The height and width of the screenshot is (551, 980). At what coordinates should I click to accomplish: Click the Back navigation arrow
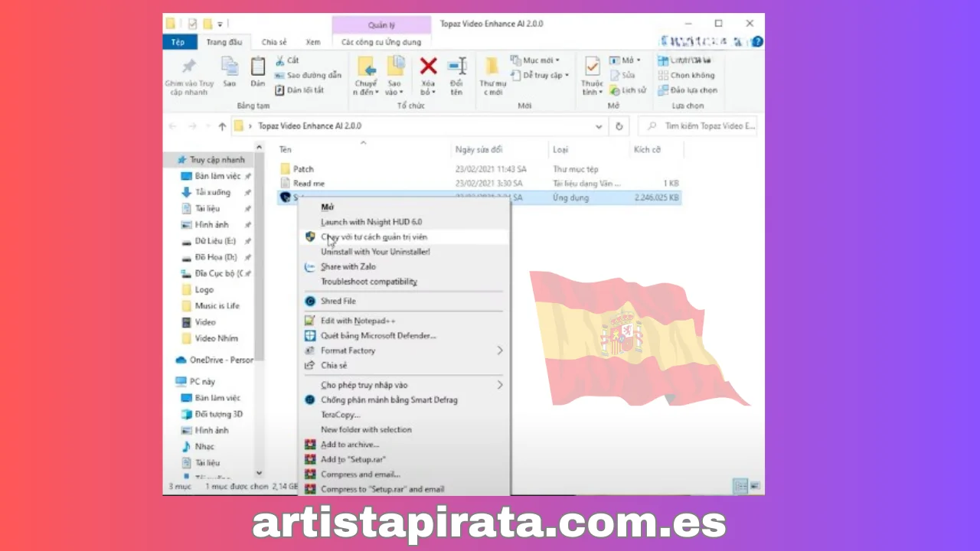[x=173, y=126]
